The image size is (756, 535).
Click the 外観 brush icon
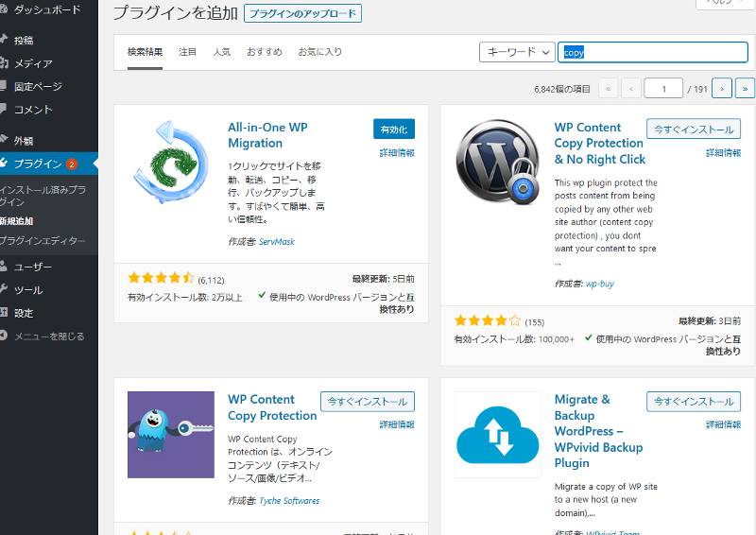(x=4, y=140)
